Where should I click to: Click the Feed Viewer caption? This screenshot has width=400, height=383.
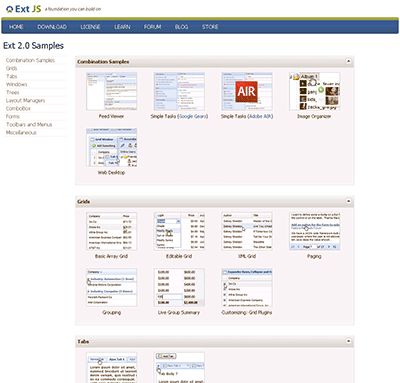pos(111,116)
